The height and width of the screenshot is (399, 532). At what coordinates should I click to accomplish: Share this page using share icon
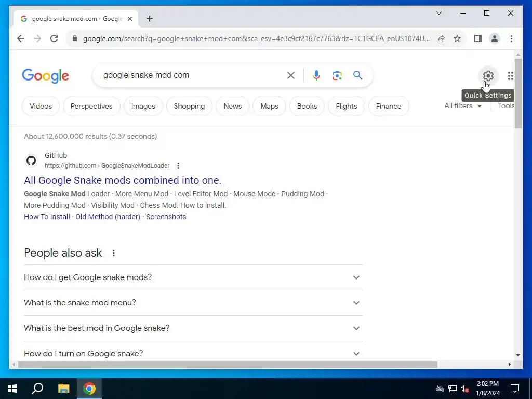tap(441, 38)
